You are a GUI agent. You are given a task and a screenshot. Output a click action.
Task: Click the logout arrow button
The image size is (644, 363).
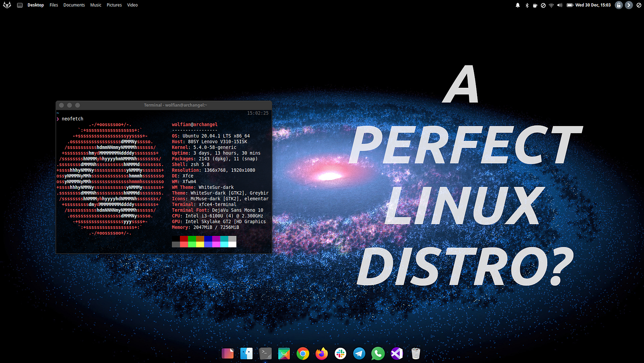coord(629,5)
